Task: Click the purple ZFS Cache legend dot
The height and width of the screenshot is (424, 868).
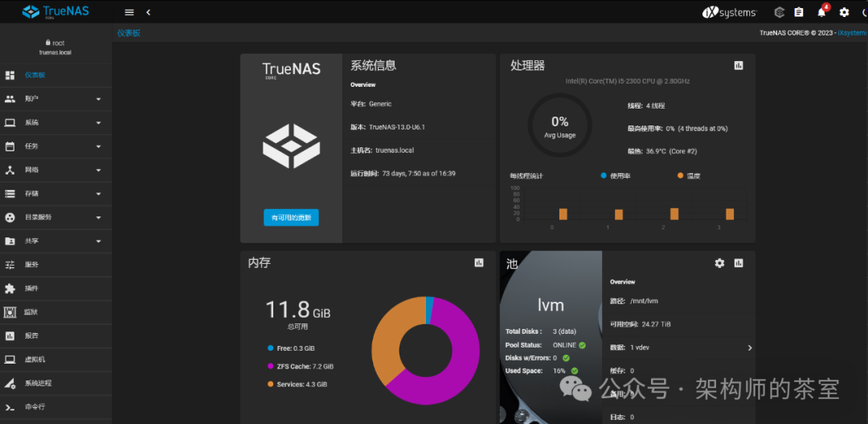Action: (x=270, y=366)
